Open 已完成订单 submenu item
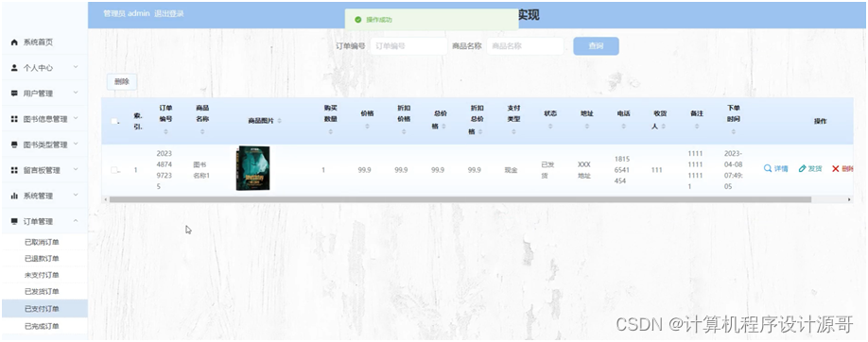 44,326
